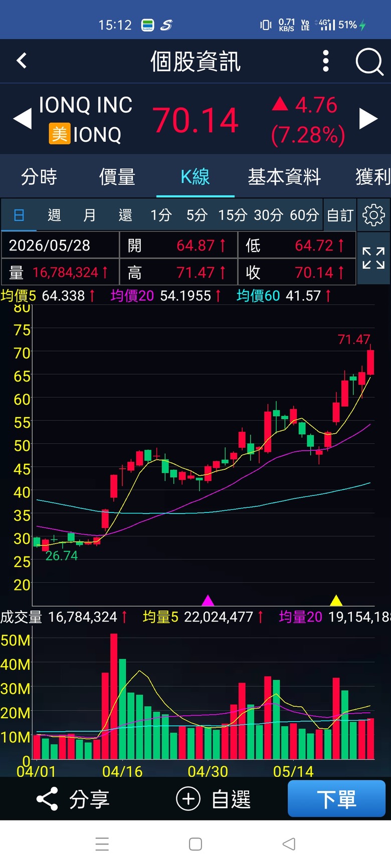Tap 均價60 moving average label

click(258, 296)
